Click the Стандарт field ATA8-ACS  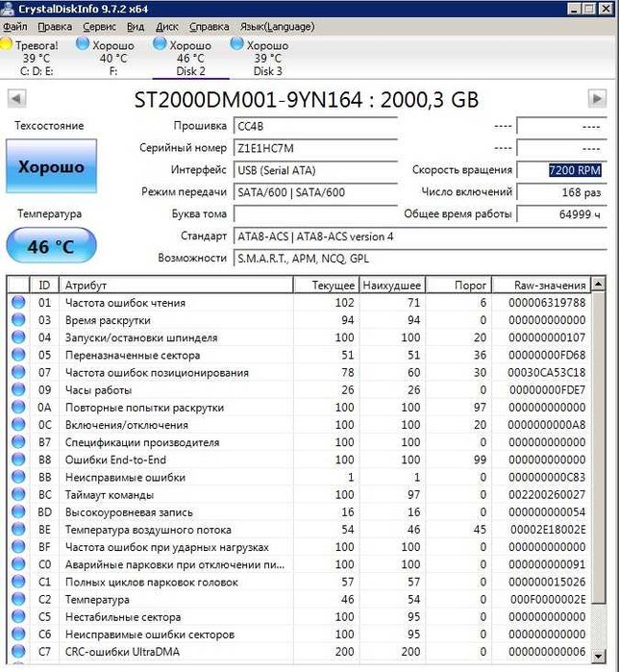coord(420,236)
